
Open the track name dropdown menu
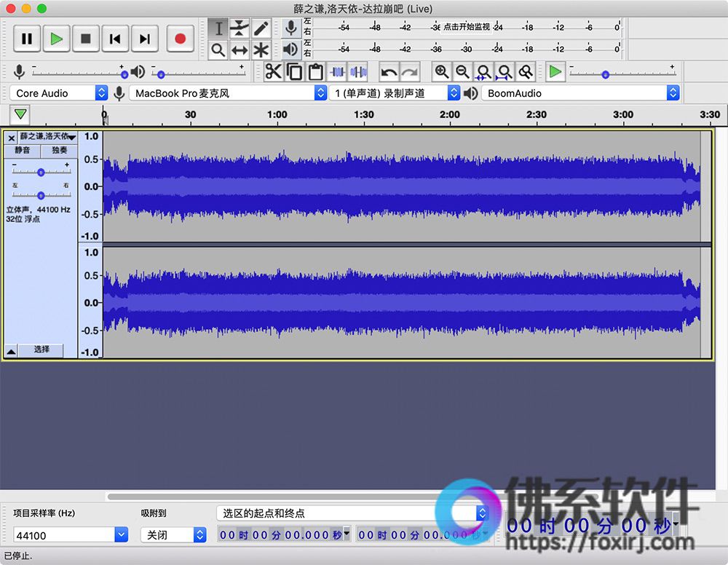(x=47, y=136)
